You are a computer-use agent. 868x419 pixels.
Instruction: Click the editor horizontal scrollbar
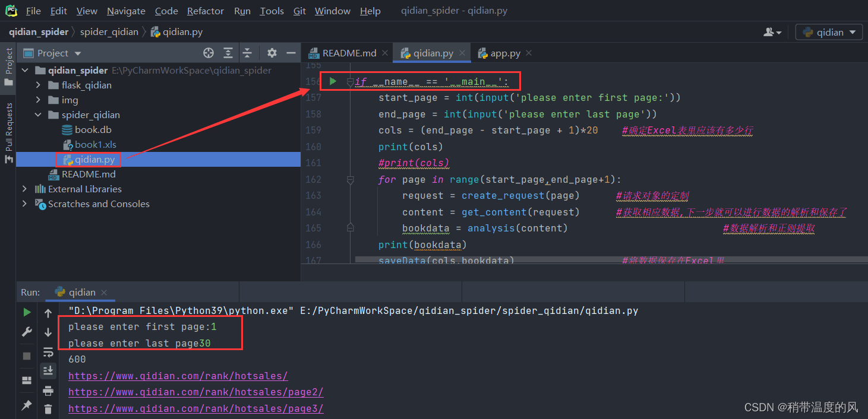point(611,259)
